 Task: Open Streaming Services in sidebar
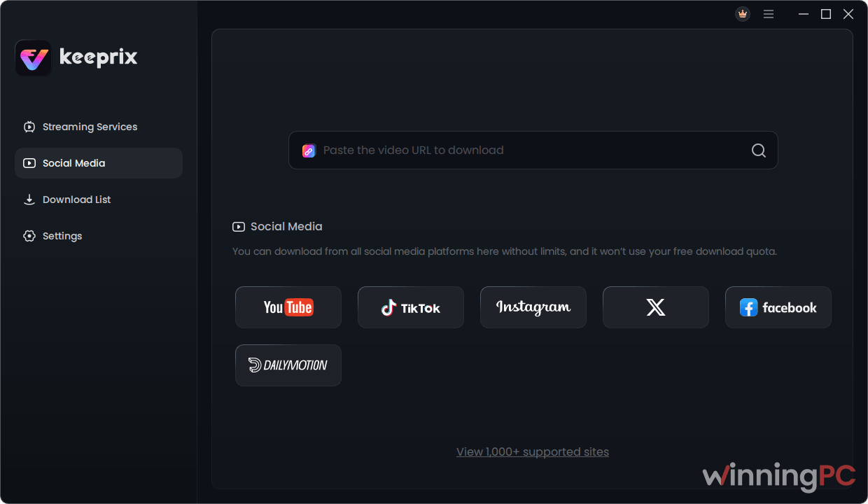(99, 127)
